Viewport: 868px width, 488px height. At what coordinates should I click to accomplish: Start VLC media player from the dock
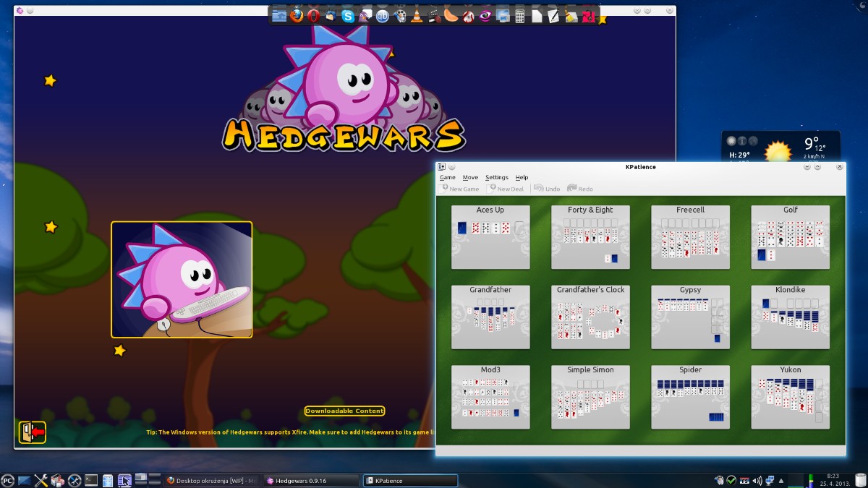click(417, 16)
